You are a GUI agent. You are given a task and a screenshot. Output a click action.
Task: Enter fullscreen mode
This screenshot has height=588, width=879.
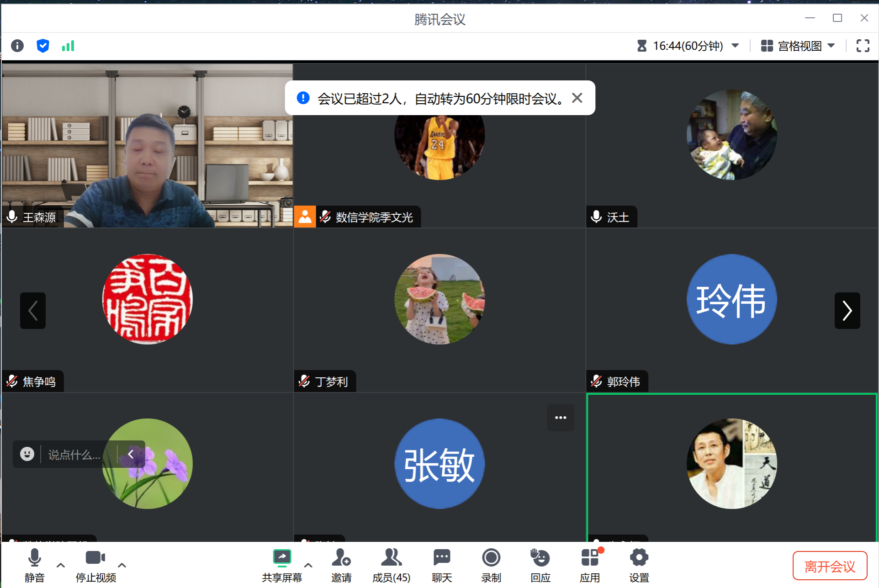pos(863,46)
